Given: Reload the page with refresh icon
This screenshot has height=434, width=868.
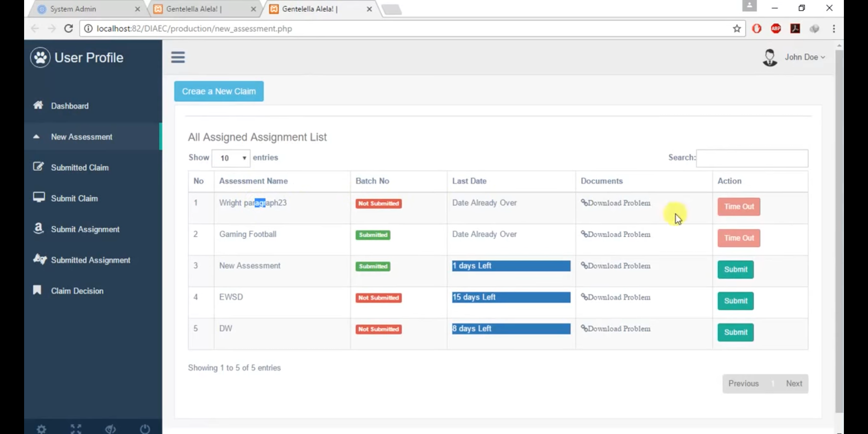Looking at the screenshot, I should click(69, 29).
